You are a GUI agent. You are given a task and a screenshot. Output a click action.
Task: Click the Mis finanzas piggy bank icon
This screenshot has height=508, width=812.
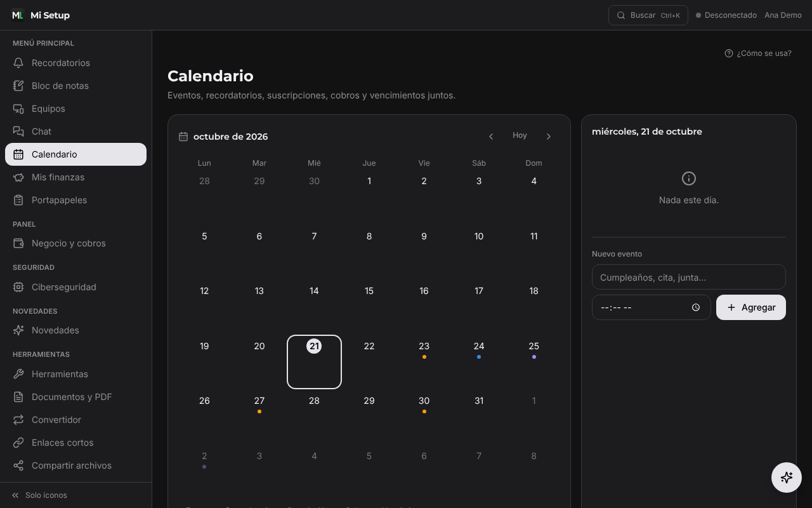click(18, 177)
